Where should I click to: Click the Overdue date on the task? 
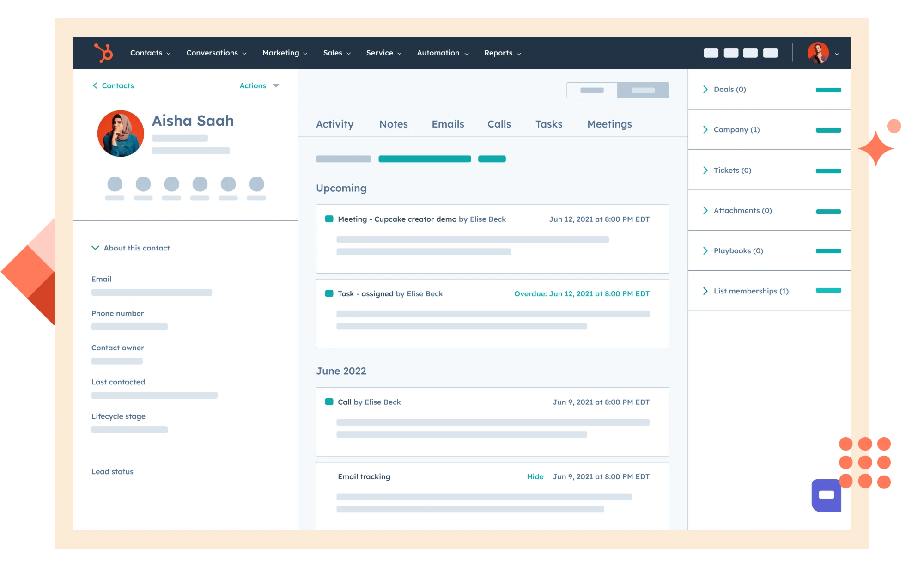582,293
